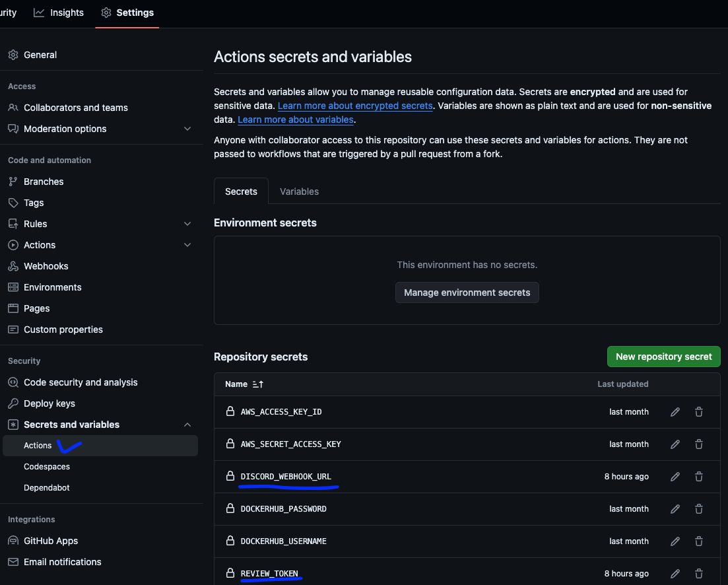Screen dimensions: 728x585
Task: Click Manage environment secrets button
Action: tap(467, 292)
